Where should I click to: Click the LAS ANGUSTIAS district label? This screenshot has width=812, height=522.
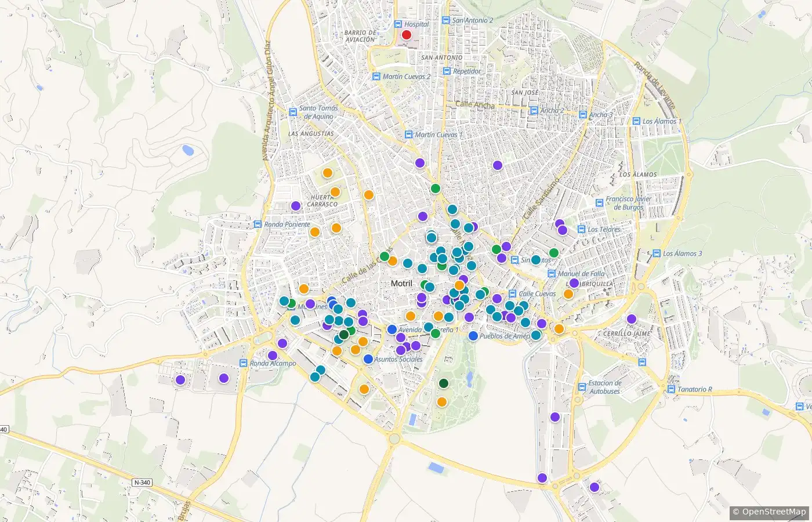311,133
